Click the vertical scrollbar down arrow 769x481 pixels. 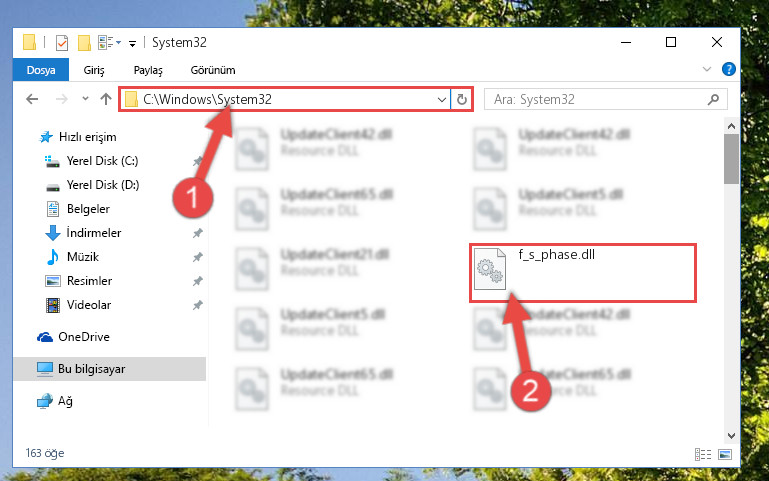[x=731, y=436]
